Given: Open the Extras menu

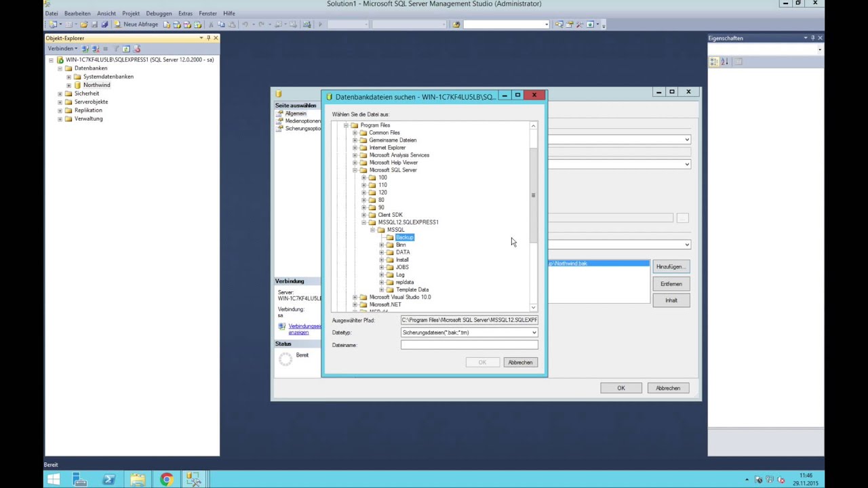Looking at the screenshot, I should pos(185,14).
